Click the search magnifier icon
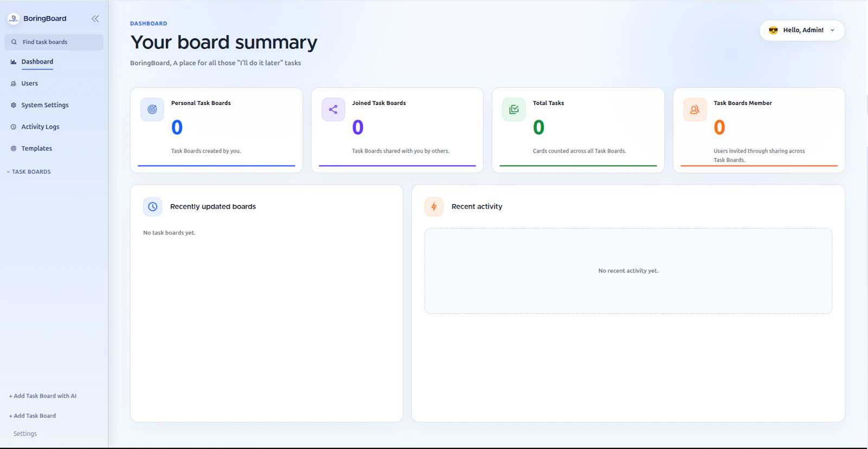Screen dimensions: 868x449 pyautogui.click(x=14, y=42)
